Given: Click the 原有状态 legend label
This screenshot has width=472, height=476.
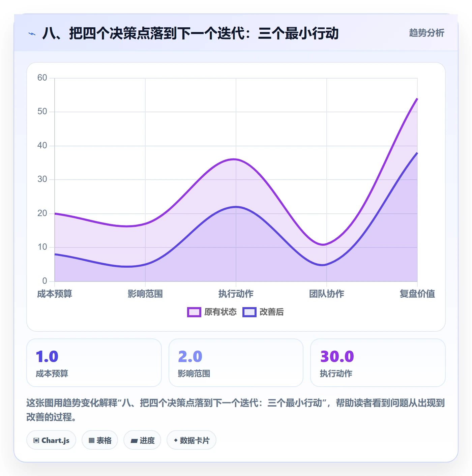Looking at the screenshot, I should [220, 312].
